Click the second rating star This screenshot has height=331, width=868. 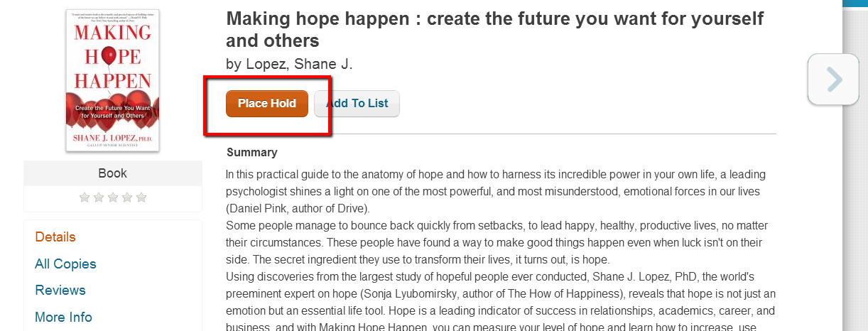(x=99, y=197)
